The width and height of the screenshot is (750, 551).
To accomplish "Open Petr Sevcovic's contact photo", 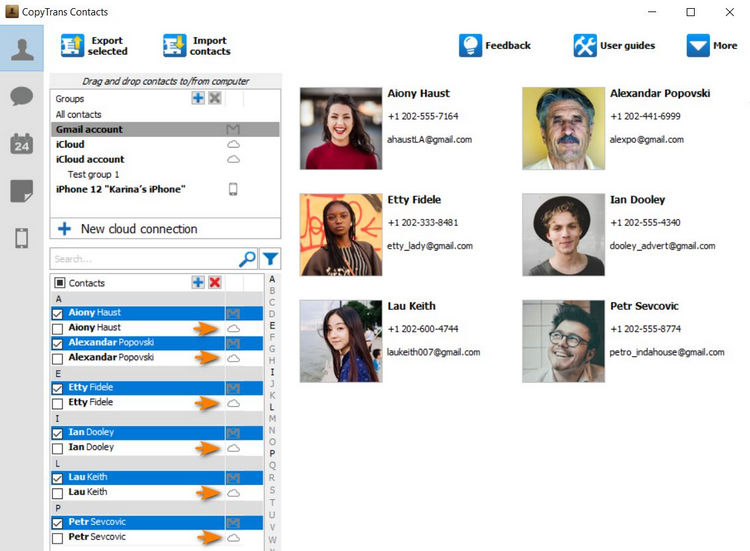I will [563, 341].
